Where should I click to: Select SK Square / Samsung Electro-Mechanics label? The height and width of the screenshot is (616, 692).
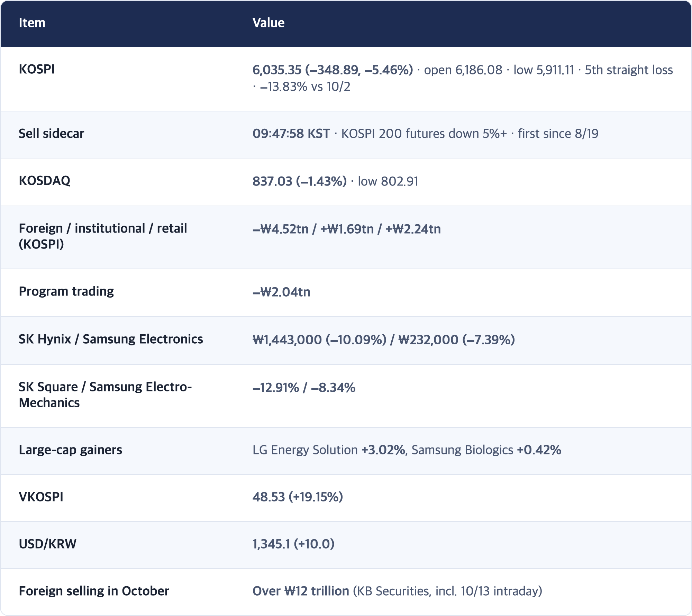[105, 395]
